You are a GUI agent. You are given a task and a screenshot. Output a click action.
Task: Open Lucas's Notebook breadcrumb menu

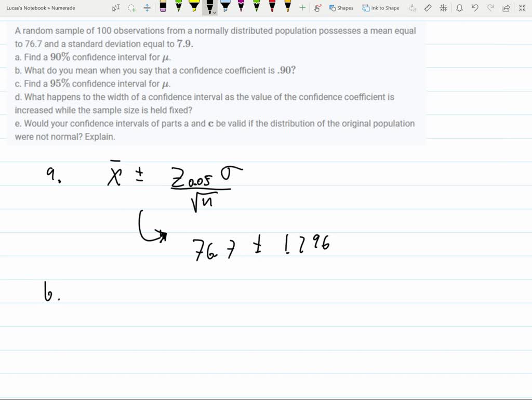(x=25, y=8)
